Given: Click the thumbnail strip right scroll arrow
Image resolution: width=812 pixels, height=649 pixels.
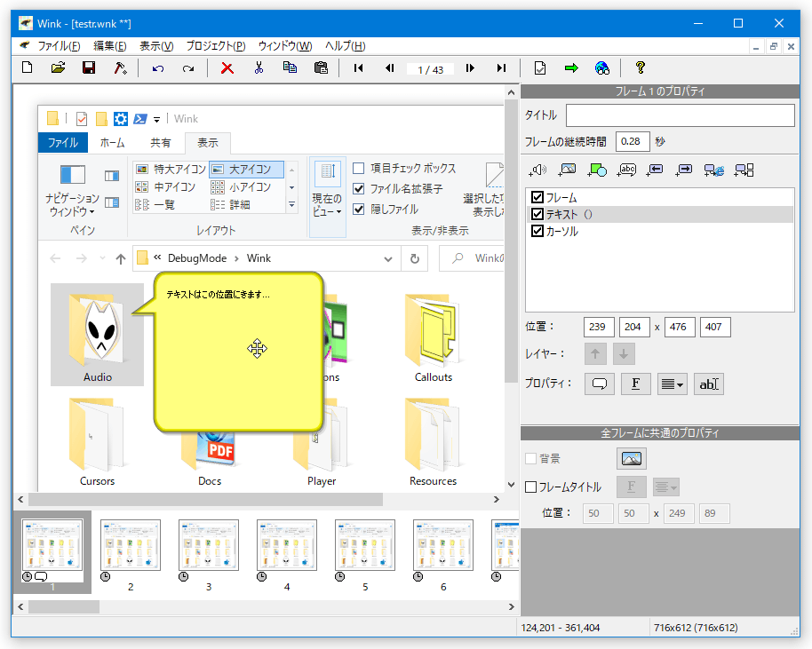Looking at the screenshot, I should [x=511, y=606].
